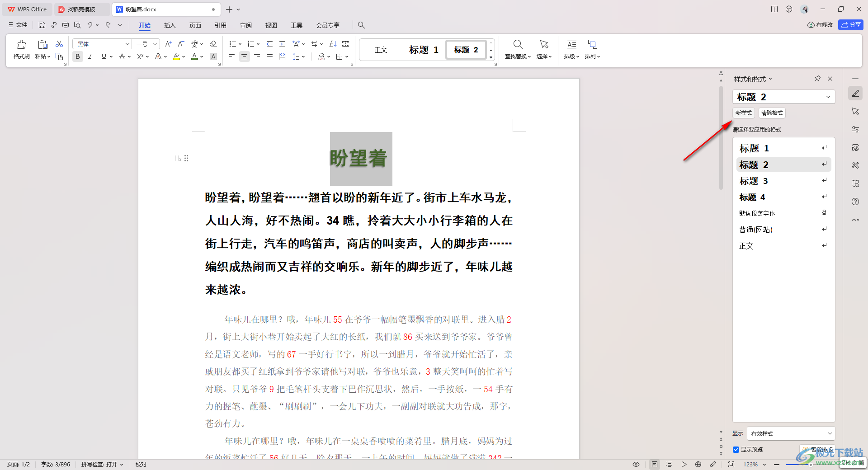This screenshot has height=470, width=868.
Task: Switch to the 审阅 ribbon tab
Action: coord(246,25)
